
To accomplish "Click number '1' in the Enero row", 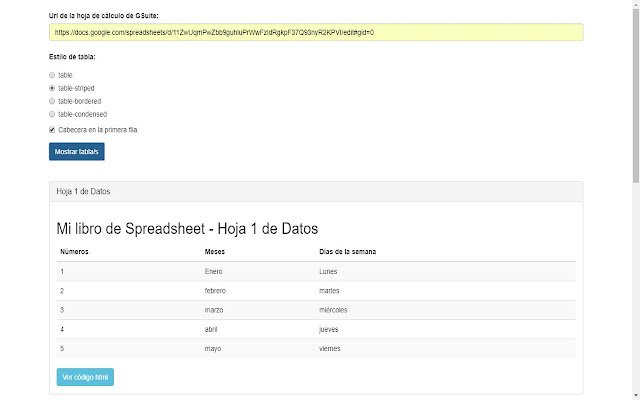I will (62, 271).
